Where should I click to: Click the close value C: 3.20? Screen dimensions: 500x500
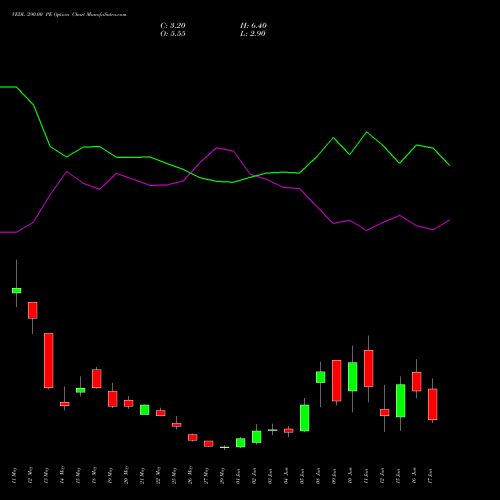coord(173,26)
